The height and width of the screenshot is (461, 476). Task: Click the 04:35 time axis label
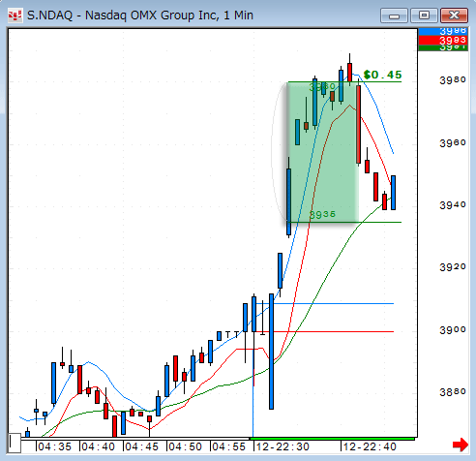[54, 446]
